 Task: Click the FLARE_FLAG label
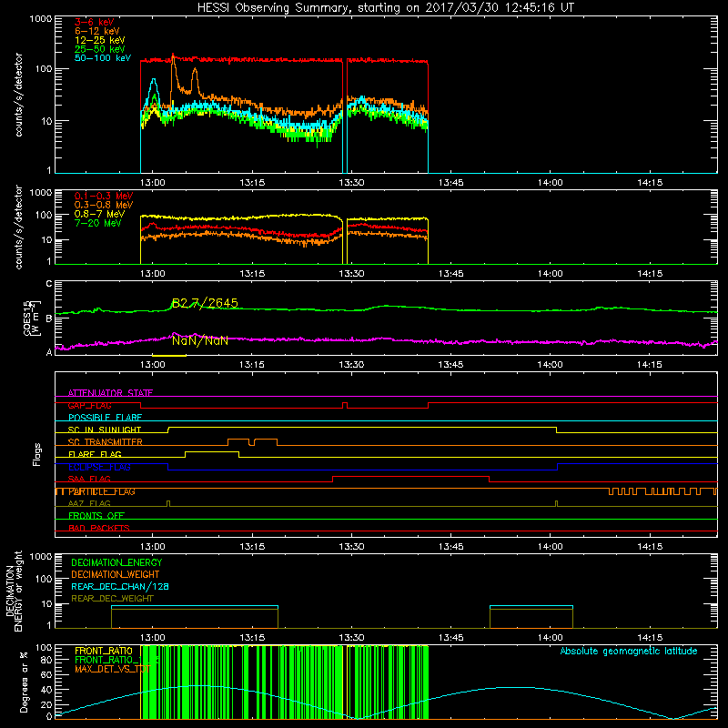pyautogui.click(x=95, y=454)
